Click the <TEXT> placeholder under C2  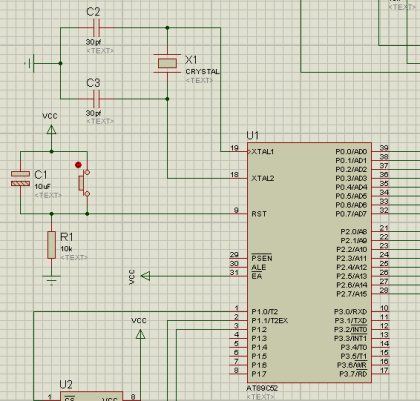tap(100, 51)
